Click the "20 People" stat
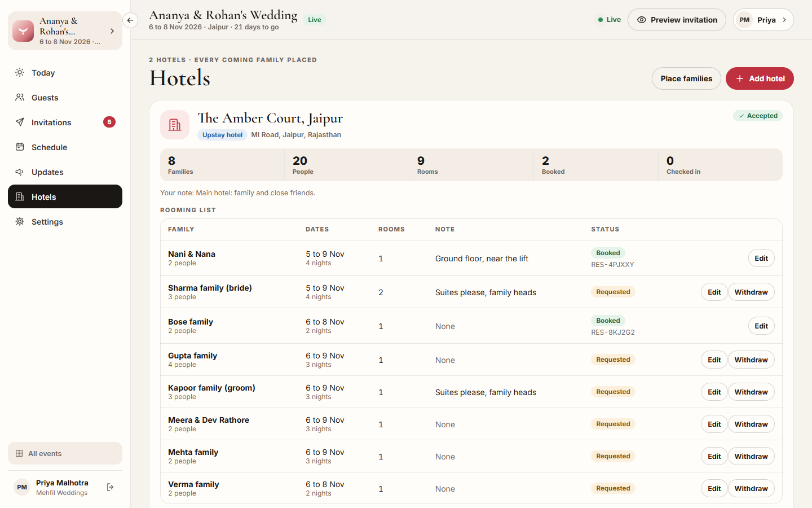812x508 pixels. pyautogui.click(x=347, y=165)
